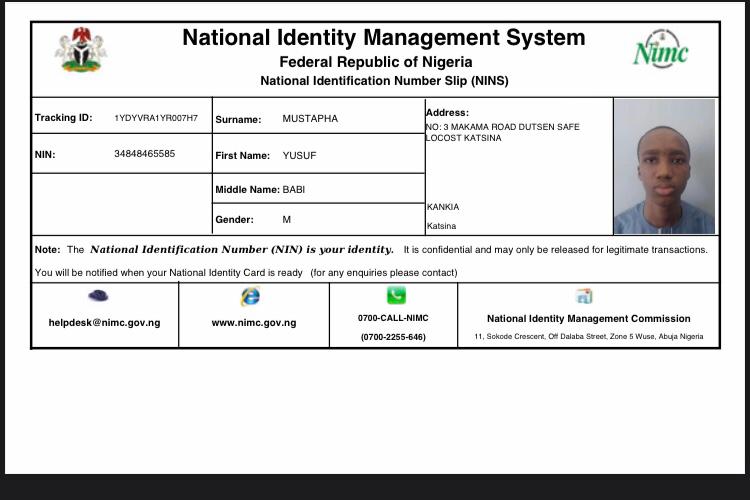Open the helpdesk@nimc.gov.ng email link
750x500 pixels.
(x=104, y=323)
